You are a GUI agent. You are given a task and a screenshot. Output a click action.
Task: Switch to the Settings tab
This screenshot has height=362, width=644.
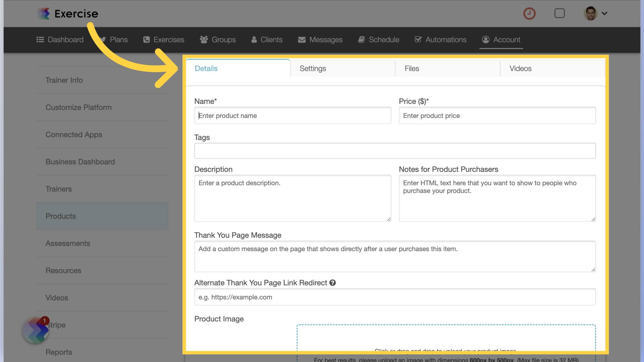click(x=313, y=68)
